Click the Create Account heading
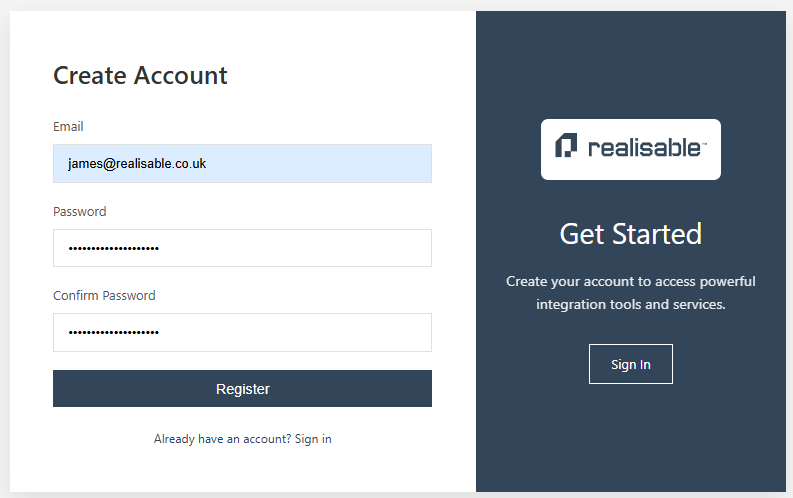Viewport: 793px width, 498px height. (x=140, y=75)
